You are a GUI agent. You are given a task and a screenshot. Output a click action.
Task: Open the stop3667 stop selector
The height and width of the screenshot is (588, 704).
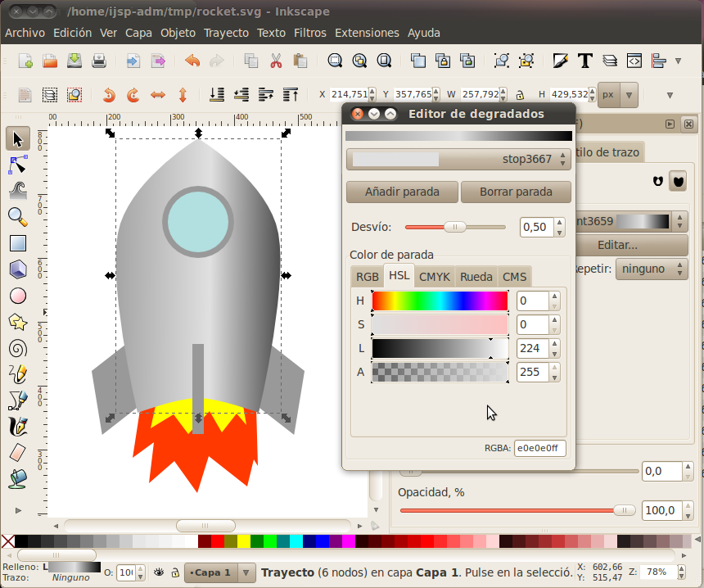coord(458,159)
